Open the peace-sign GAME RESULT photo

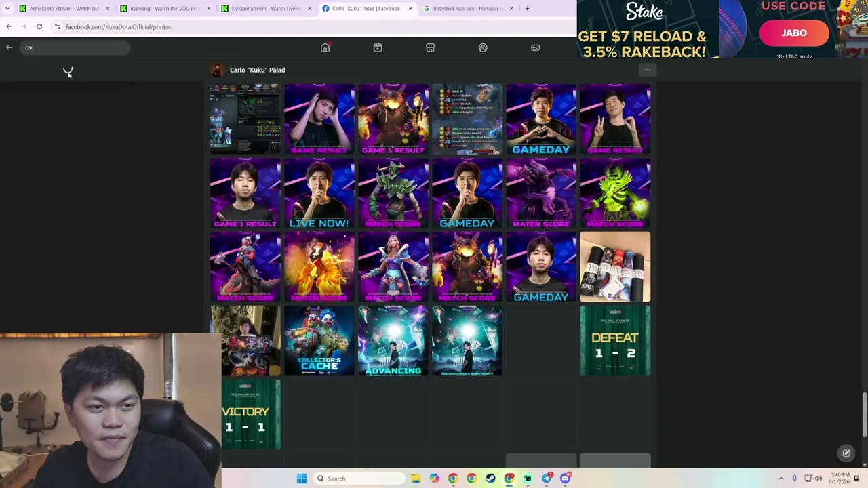615,119
